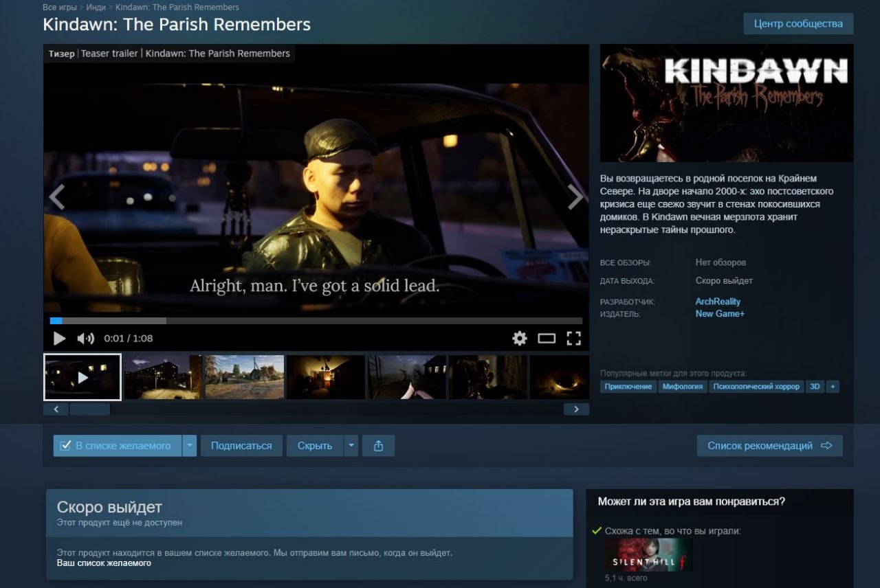
Task: Click the share icon button
Action: [x=378, y=446]
